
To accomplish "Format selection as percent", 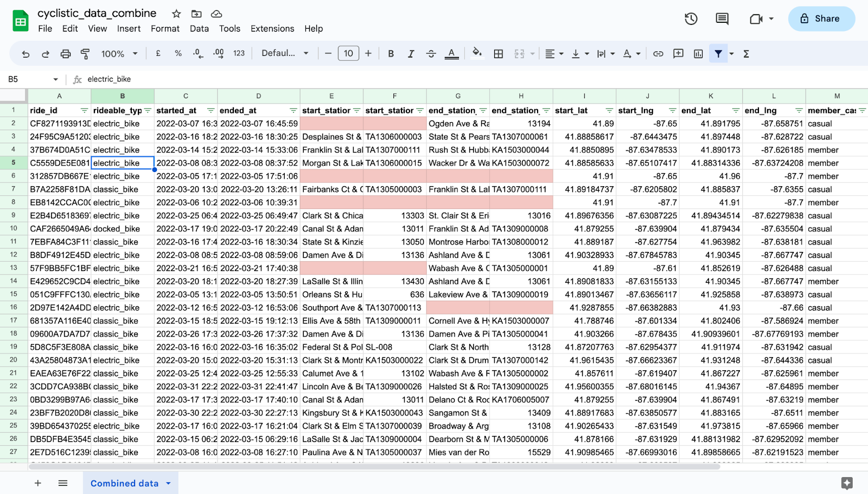I will click(x=178, y=53).
